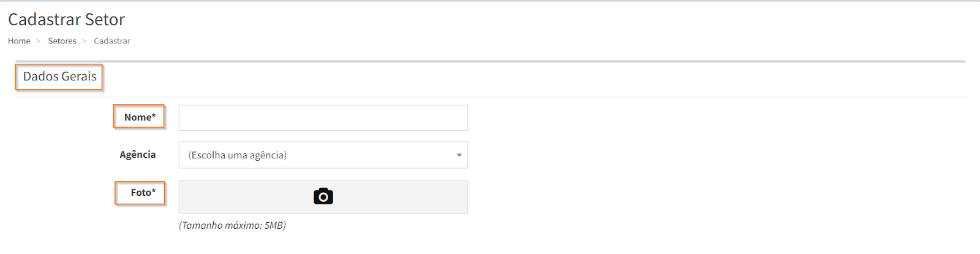
Task: Click the '(Escolha uma agência)' placeholder text
Action: (x=238, y=155)
